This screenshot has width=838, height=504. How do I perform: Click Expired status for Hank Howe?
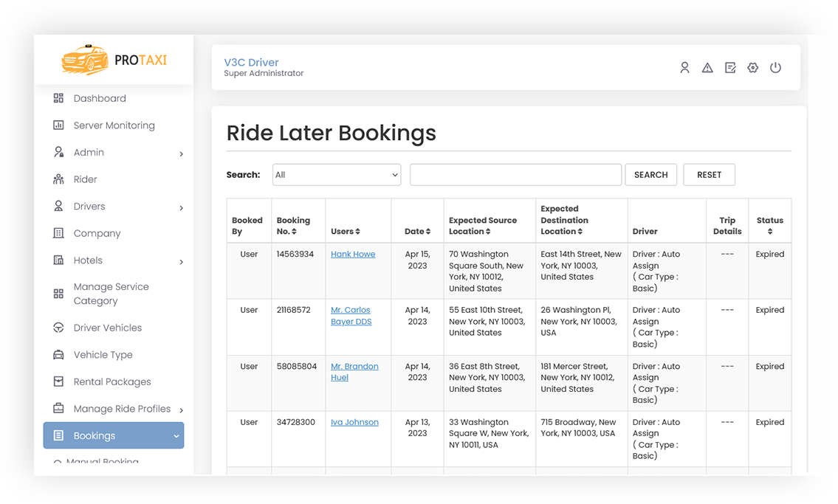(x=770, y=254)
